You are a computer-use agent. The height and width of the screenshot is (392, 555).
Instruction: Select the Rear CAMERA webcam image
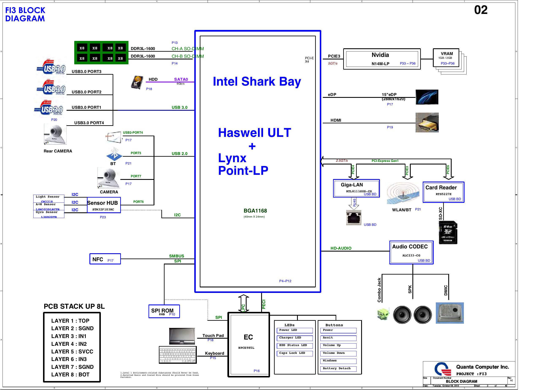coord(55,134)
